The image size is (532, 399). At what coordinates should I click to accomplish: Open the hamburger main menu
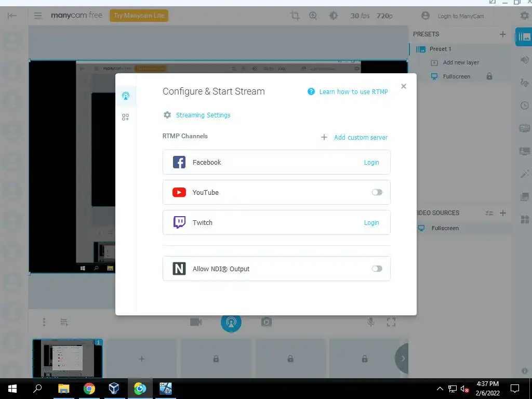tap(37, 16)
